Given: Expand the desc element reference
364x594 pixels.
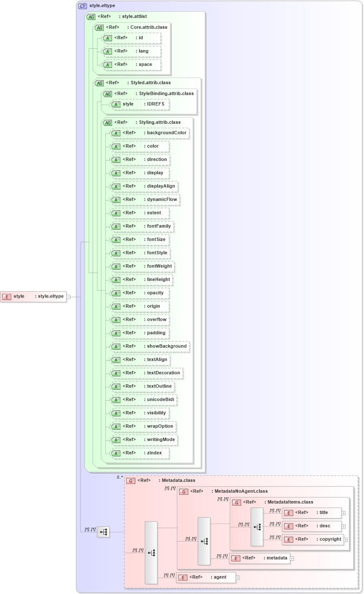Looking at the screenshot, I should point(344,526).
